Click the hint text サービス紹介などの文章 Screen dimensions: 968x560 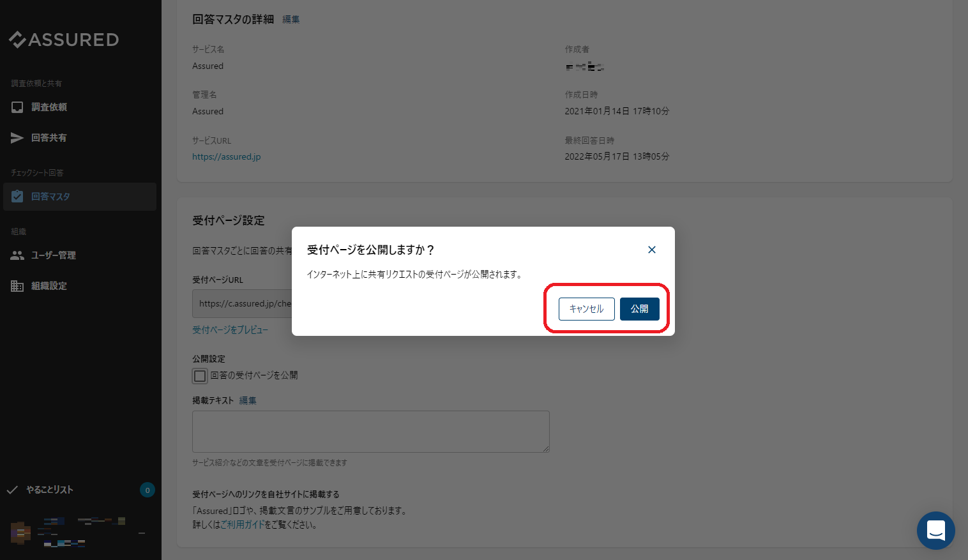269,463
